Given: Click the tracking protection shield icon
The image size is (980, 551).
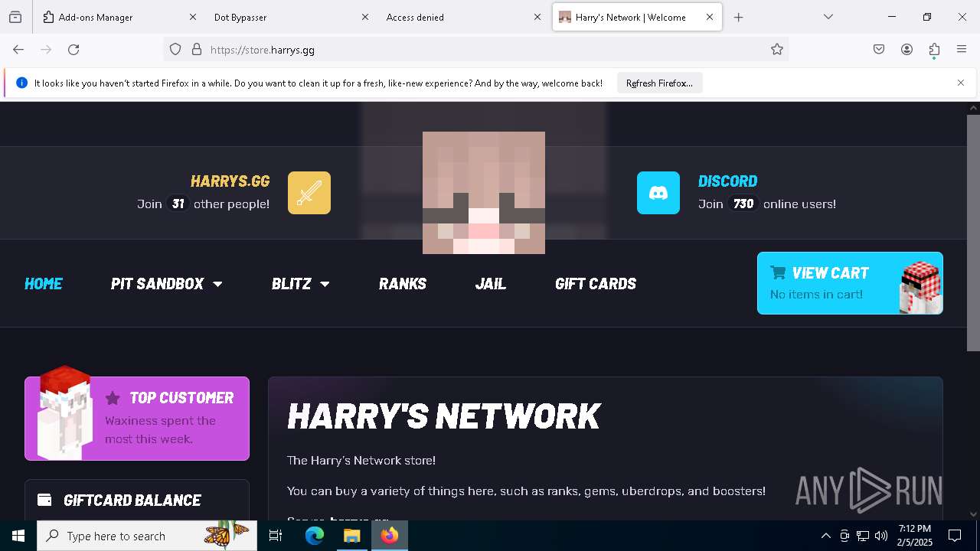Looking at the screenshot, I should coord(175,50).
